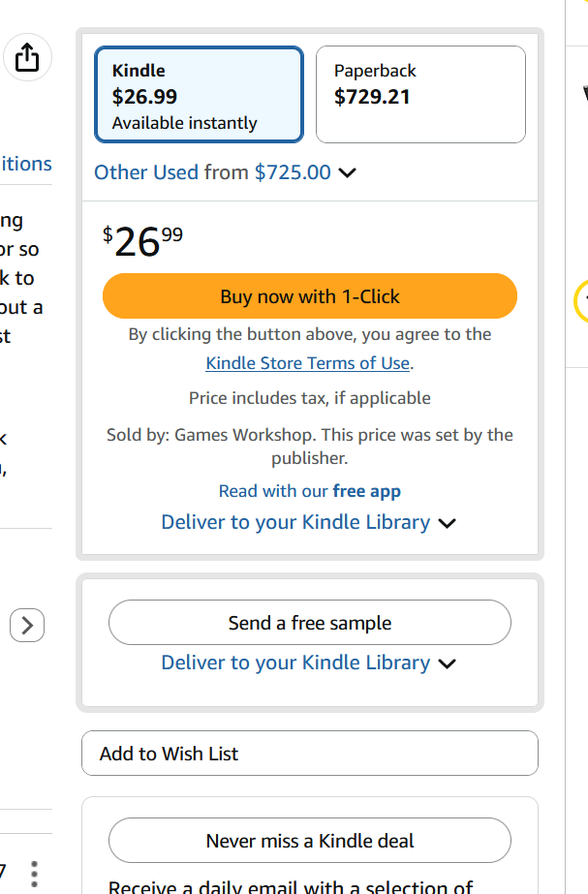Click chevron next to Deliver under Buy now
Image resolution: width=588 pixels, height=894 pixels.
448,523
